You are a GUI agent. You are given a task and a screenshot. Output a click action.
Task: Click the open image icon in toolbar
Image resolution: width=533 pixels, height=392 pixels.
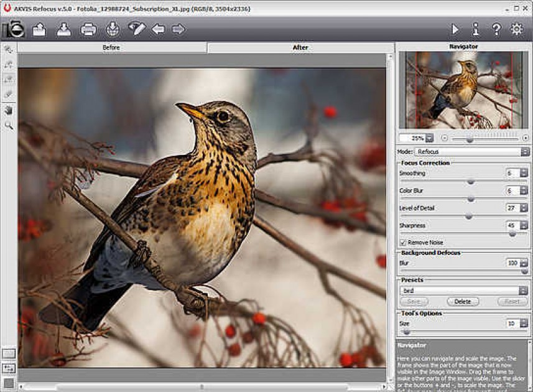[x=40, y=29]
